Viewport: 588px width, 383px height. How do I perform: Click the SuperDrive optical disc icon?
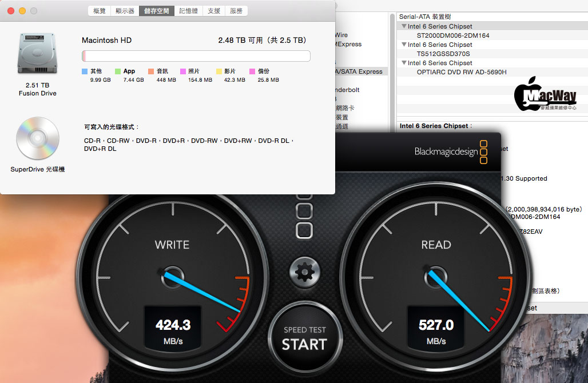pyautogui.click(x=38, y=138)
